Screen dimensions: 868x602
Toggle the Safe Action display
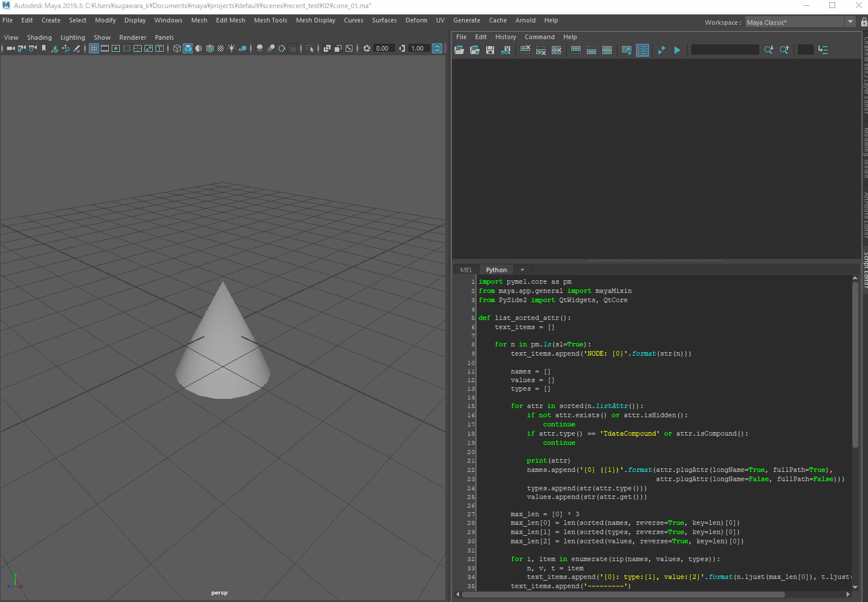coord(149,48)
